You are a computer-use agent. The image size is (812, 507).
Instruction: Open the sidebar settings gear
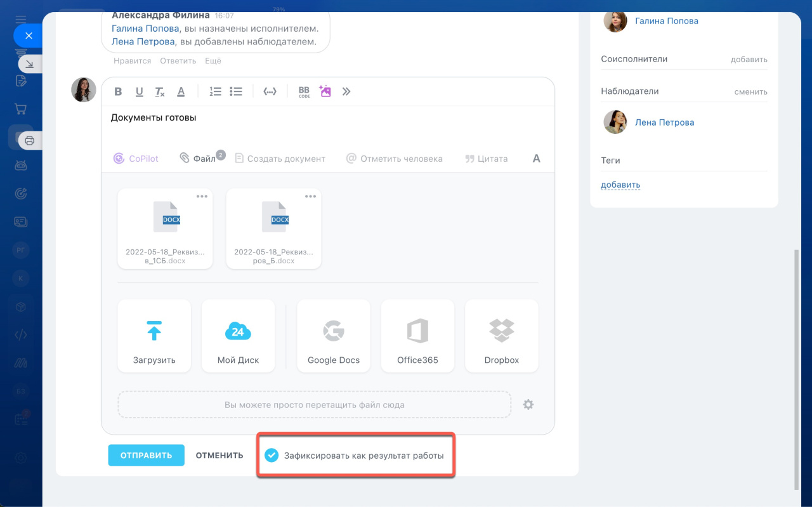21,458
